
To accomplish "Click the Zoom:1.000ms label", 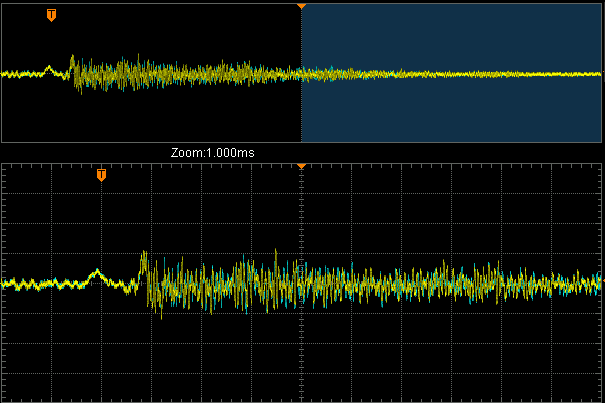I will 213,153.
